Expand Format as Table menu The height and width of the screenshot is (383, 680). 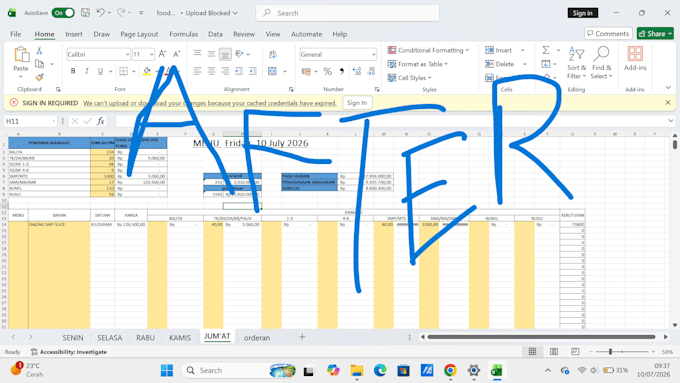tap(418, 64)
